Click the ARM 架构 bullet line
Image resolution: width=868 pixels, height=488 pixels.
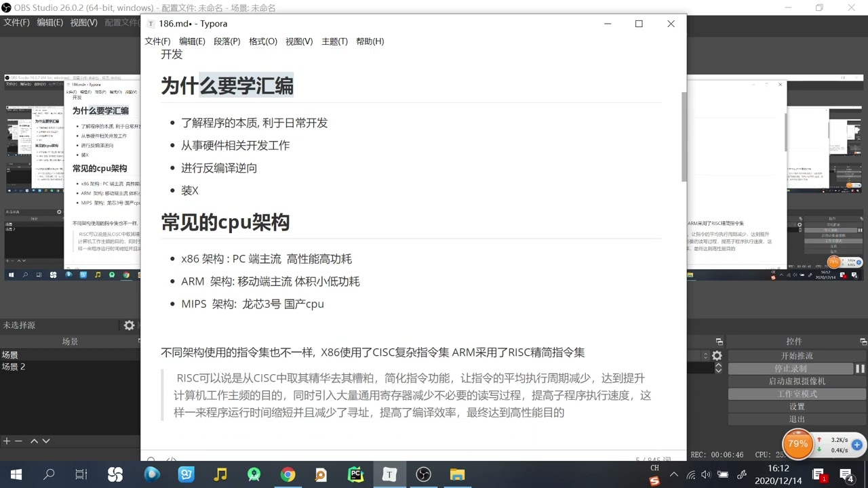point(271,281)
